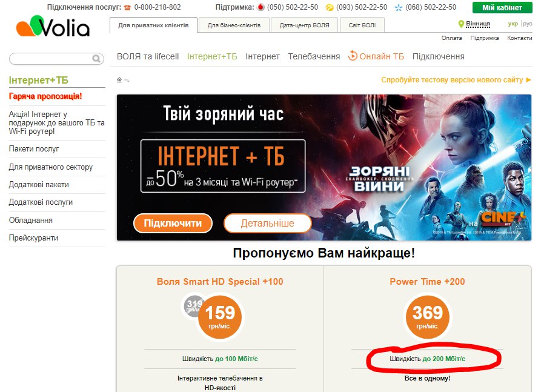Click the Kyivstar star icon beside (068) number
The image size is (541, 392).
coord(399,8)
